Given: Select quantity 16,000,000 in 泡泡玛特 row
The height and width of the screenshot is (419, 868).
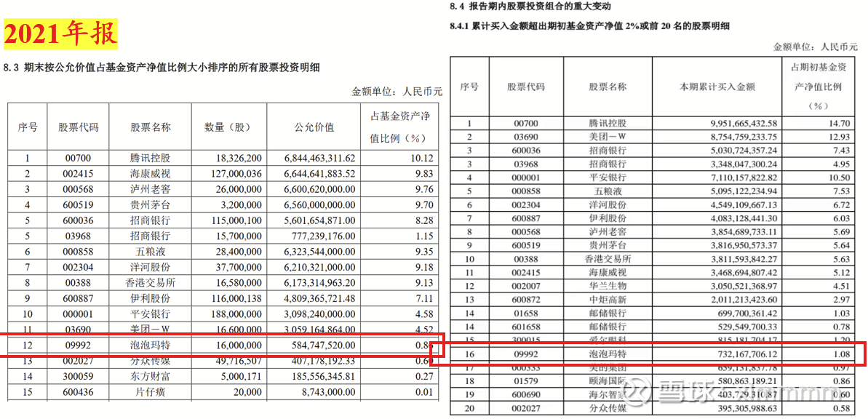Looking at the screenshot, I should tap(239, 346).
